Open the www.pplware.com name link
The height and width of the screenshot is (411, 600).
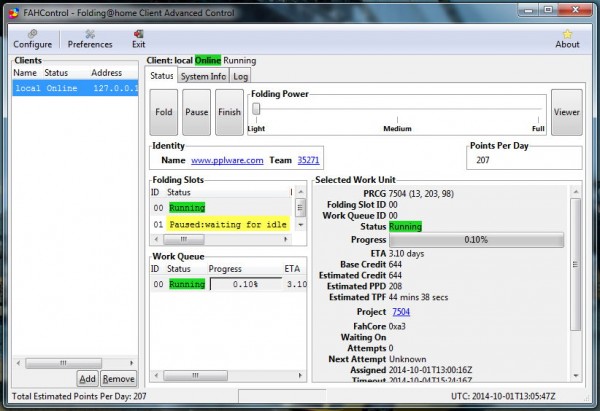coord(227,160)
